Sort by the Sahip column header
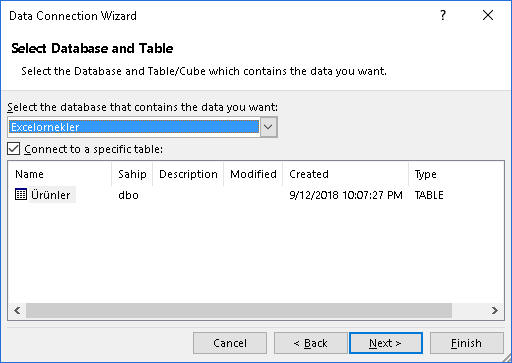512x363 pixels. (132, 174)
